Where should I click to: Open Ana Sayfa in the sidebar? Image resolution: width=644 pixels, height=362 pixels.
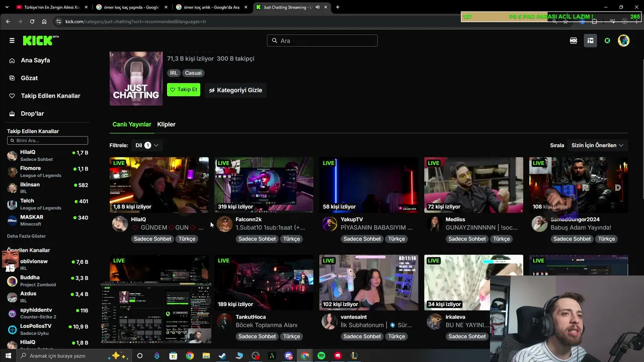pos(35,60)
